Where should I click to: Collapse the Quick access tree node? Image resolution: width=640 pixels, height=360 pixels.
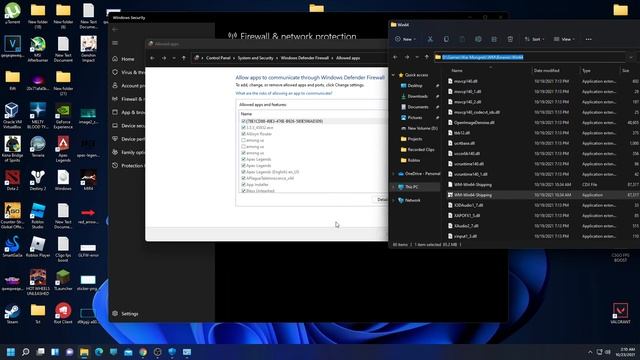pos(393,75)
